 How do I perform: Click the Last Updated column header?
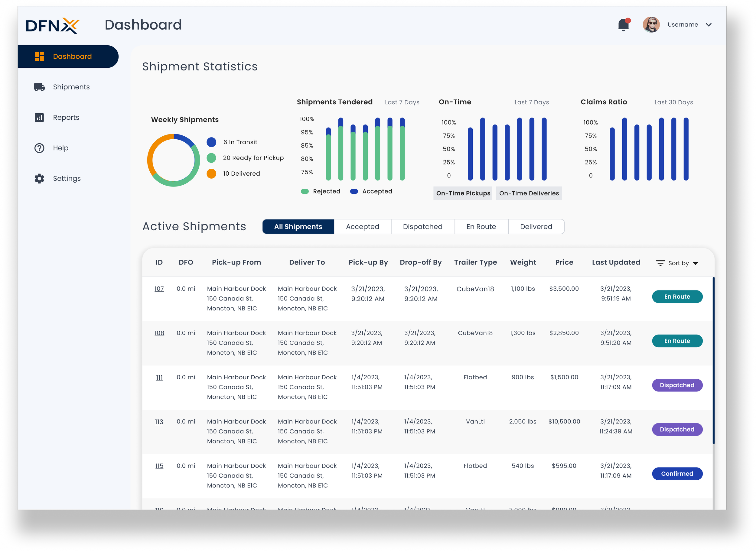tap(616, 262)
